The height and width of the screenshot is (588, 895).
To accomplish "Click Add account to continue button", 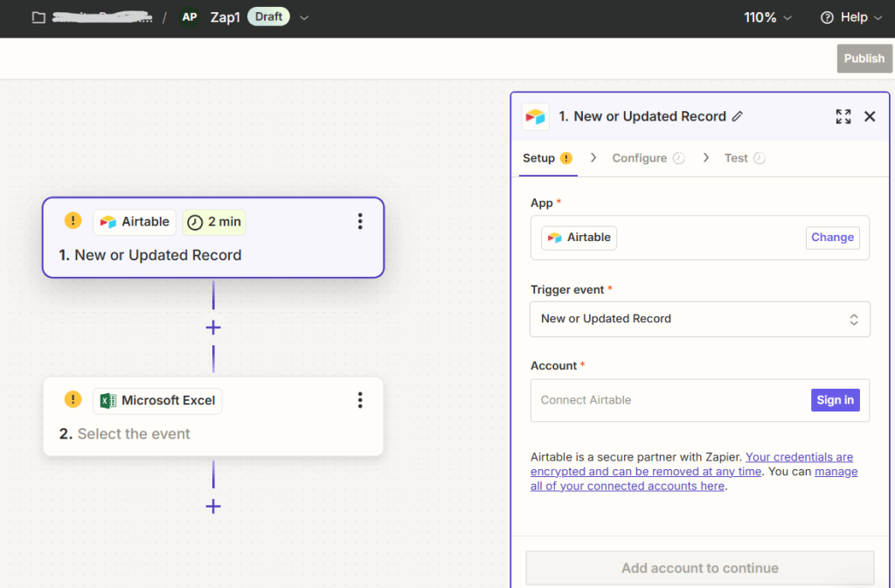I will tap(700, 568).
